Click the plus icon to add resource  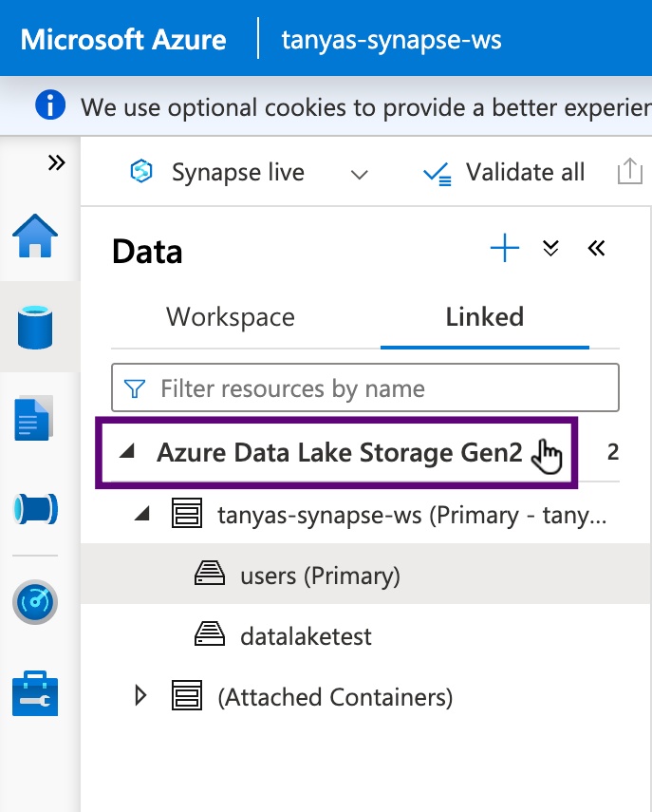505,250
